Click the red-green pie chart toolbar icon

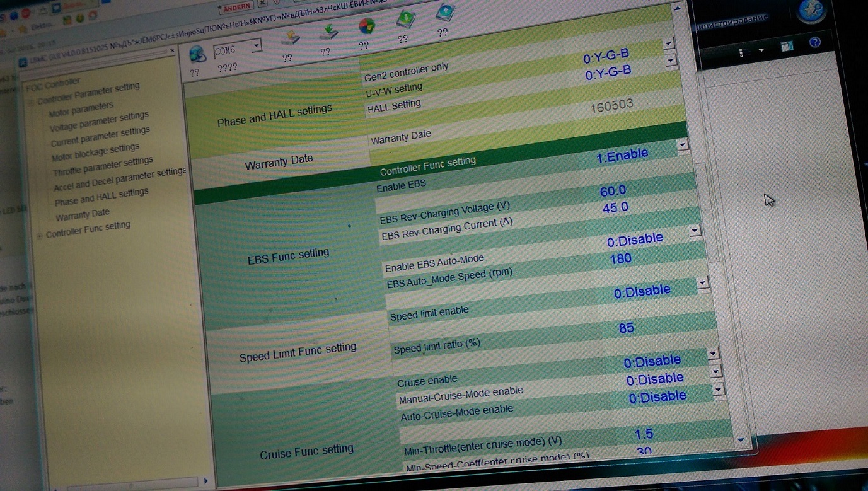[366, 26]
